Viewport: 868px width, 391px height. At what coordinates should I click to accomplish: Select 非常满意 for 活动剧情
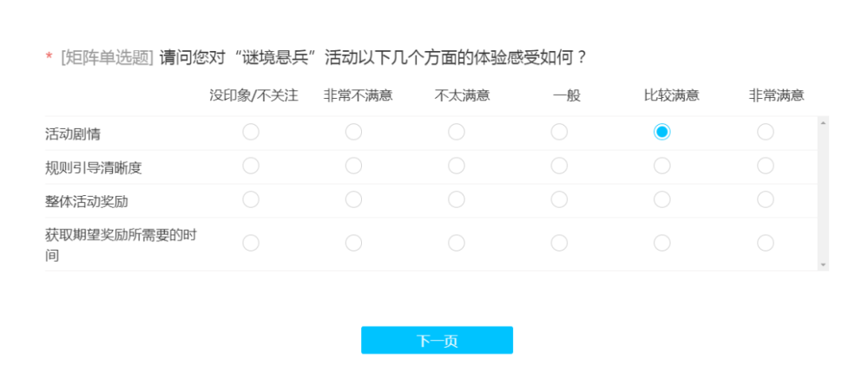pos(765,132)
